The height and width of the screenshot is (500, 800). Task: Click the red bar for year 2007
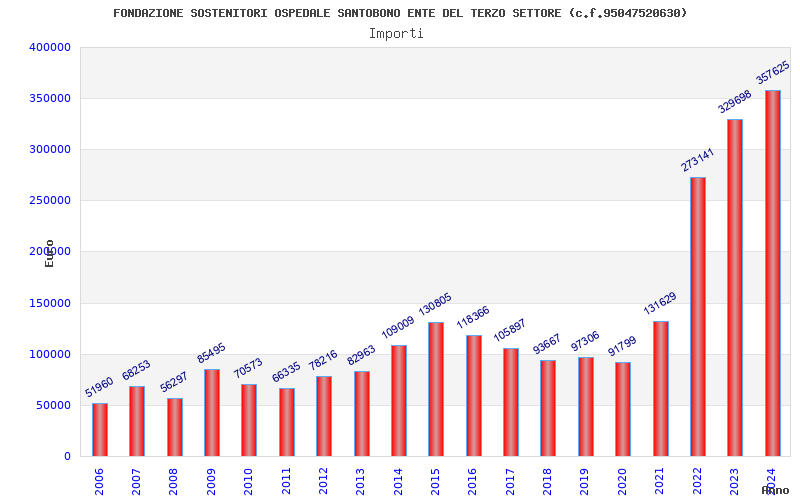[x=137, y=421]
